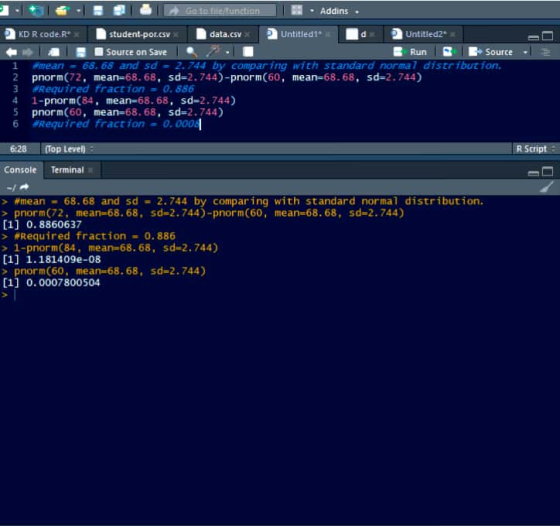Save all open documents icon
This screenshot has width=560, height=526.
pos(119,10)
